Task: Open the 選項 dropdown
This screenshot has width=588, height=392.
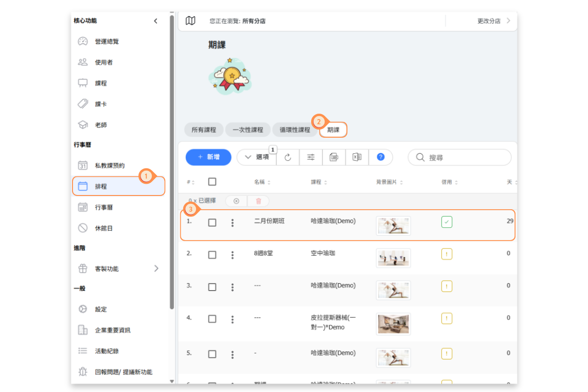Action: point(257,157)
